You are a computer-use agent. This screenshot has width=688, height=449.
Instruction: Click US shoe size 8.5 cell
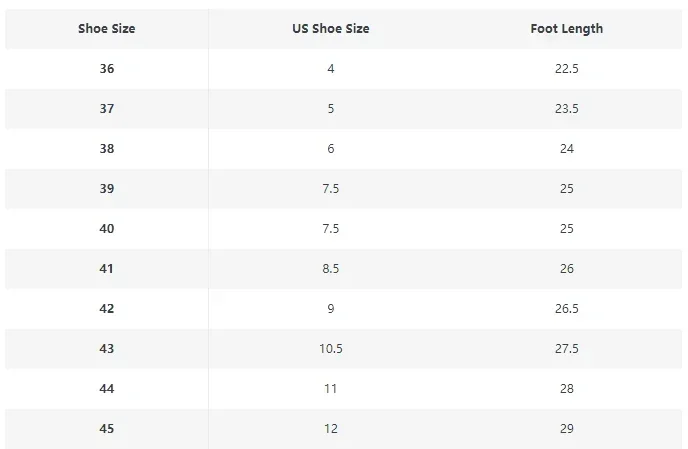[330, 269]
